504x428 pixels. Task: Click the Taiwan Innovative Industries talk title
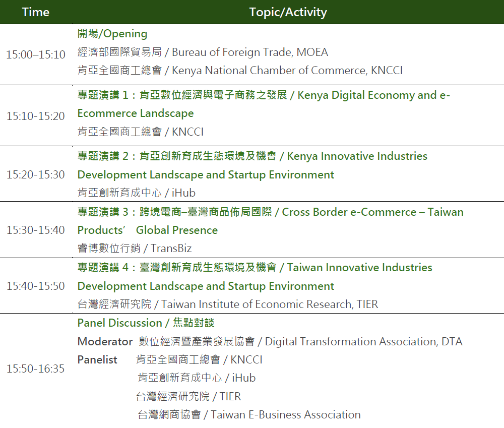(255, 268)
